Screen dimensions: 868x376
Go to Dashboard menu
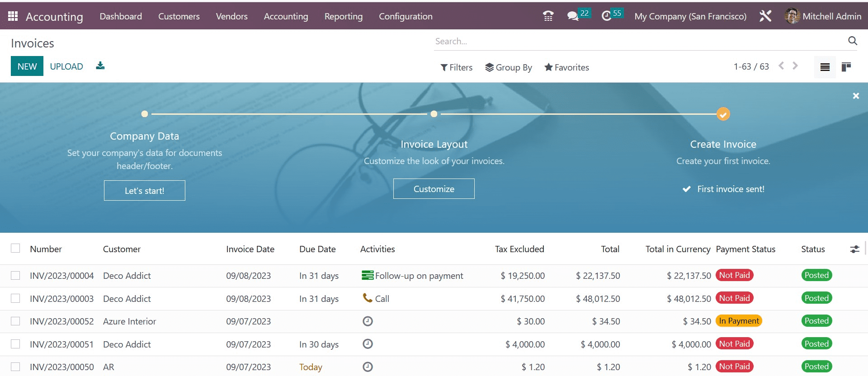click(x=121, y=16)
